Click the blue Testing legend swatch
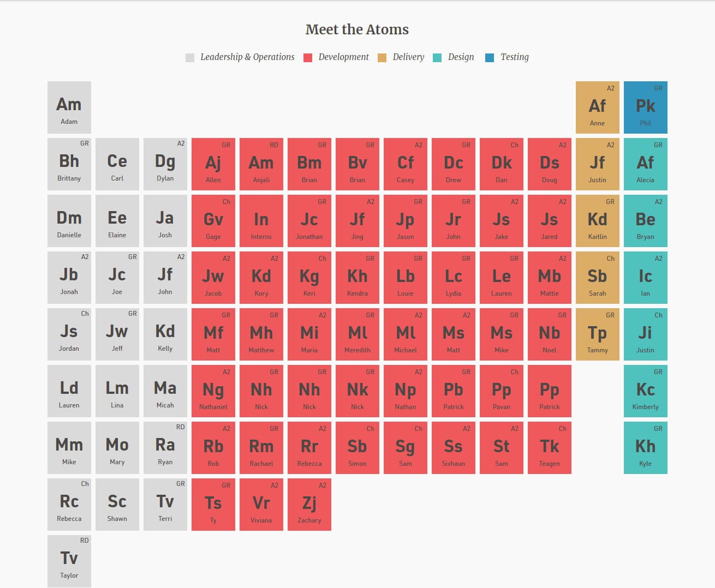715x588 pixels. click(490, 58)
